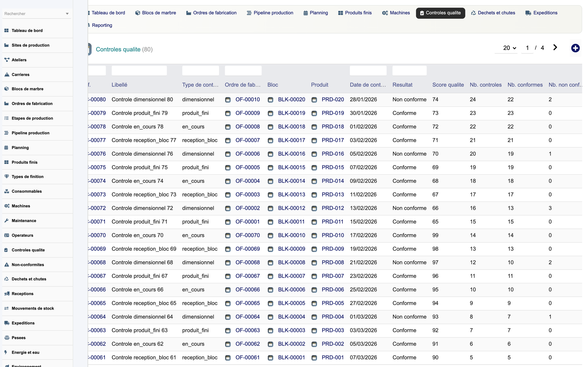588x367 pixels.
Task: Open the Planning top tab
Action: 316,13
